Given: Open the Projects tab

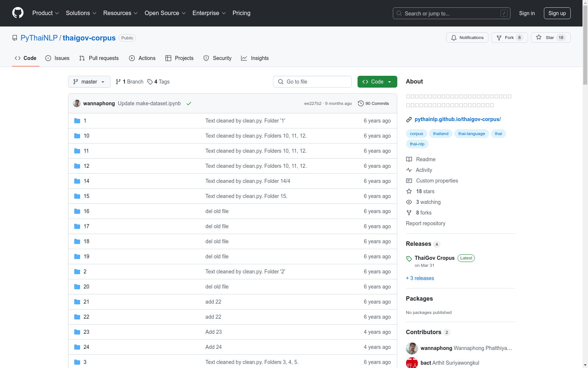Looking at the screenshot, I should point(179,58).
